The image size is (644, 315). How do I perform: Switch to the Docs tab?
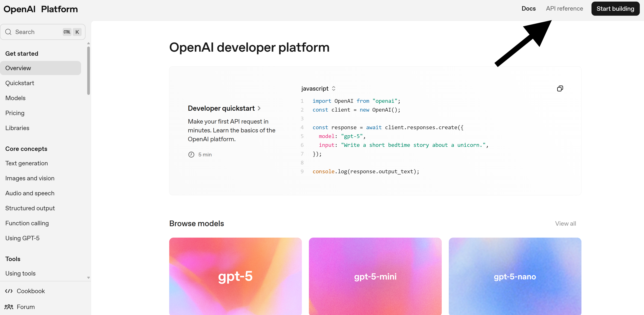tap(528, 8)
